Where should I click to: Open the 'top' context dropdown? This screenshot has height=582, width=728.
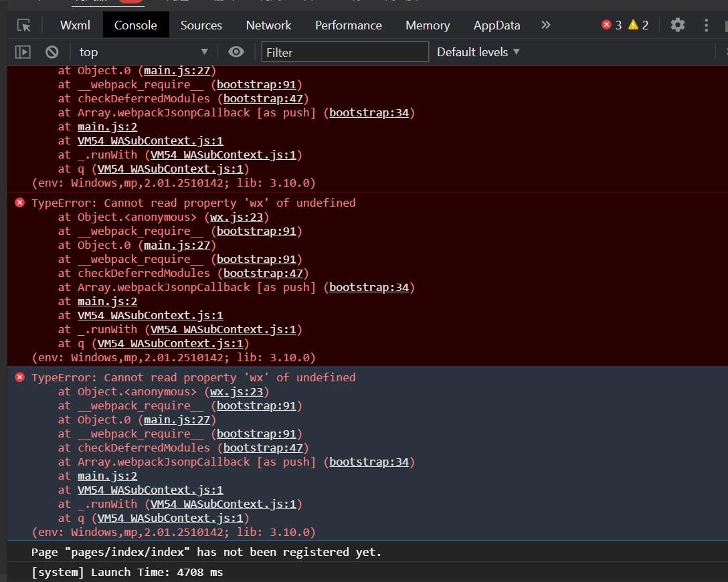143,52
